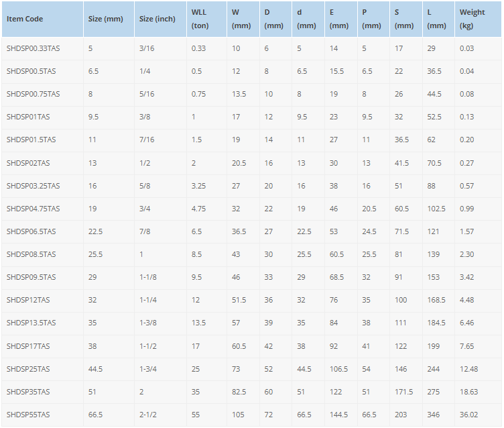Click the Weight (kg) column header
Screen dimensions: 504x428
[x=472, y=19]
